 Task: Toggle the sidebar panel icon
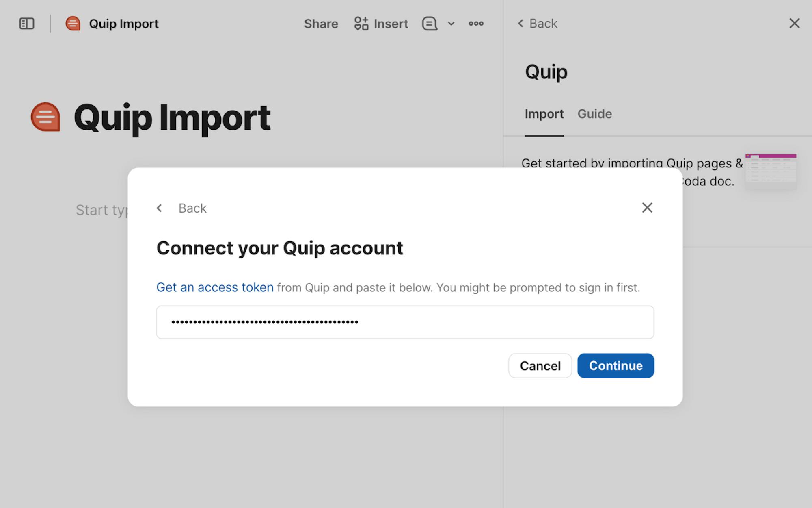point(27,24)
